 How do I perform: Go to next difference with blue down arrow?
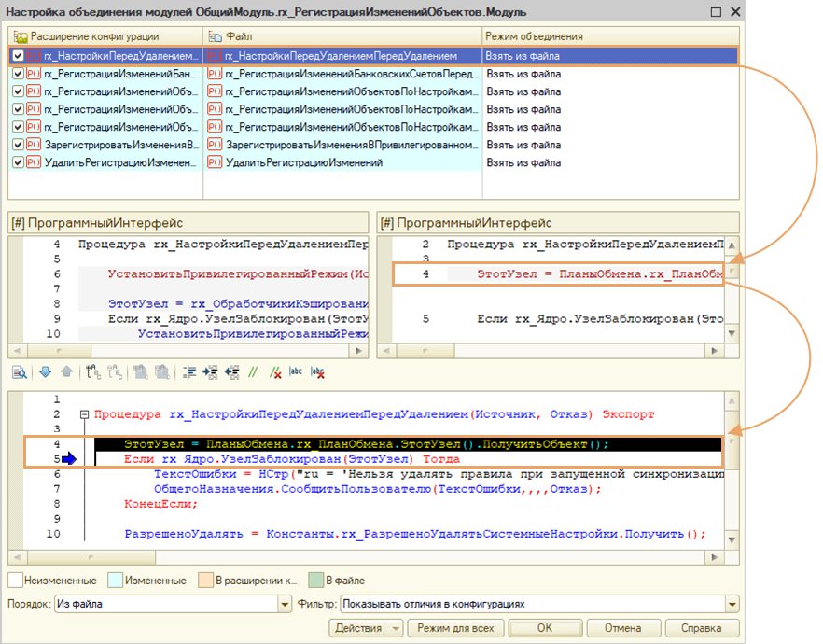click(46, 371)
